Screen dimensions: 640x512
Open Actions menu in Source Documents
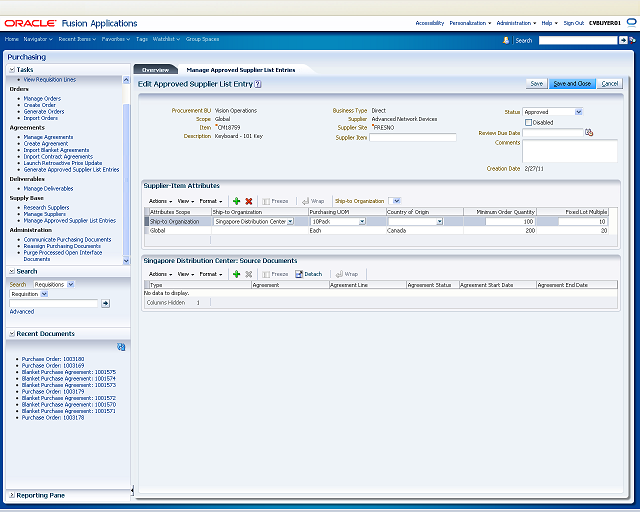click(160, 274)
